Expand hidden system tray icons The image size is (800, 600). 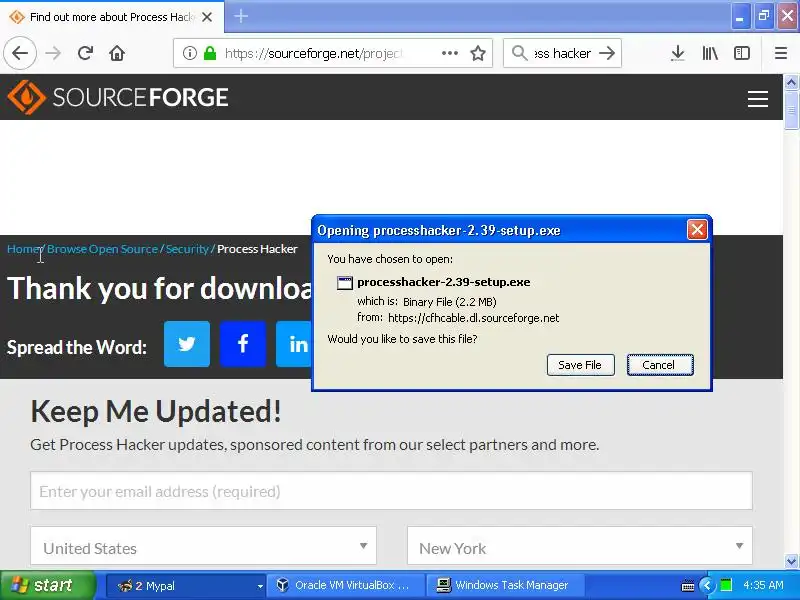(707, 585)
